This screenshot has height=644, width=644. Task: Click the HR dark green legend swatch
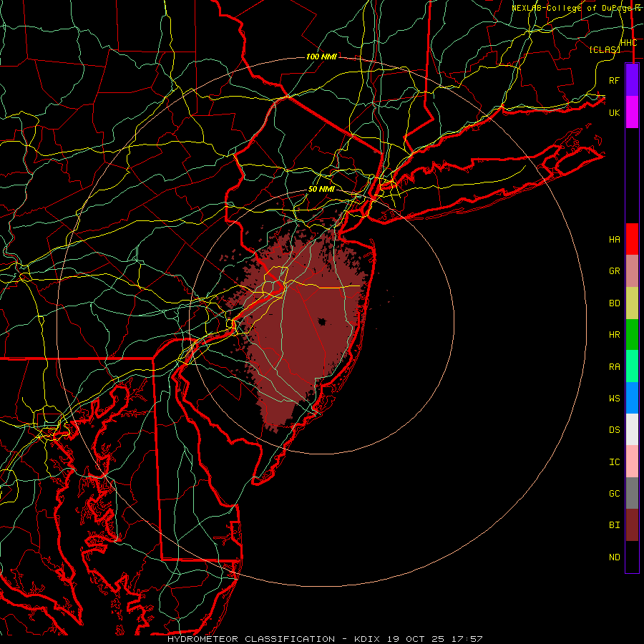tap(632, 335)
